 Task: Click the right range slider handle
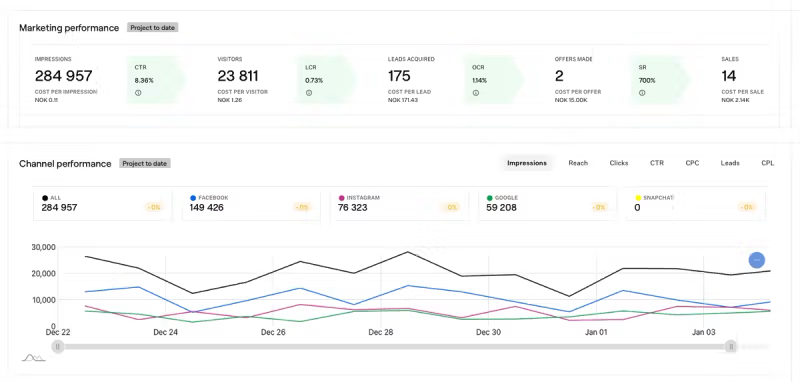tap(731, 347)
